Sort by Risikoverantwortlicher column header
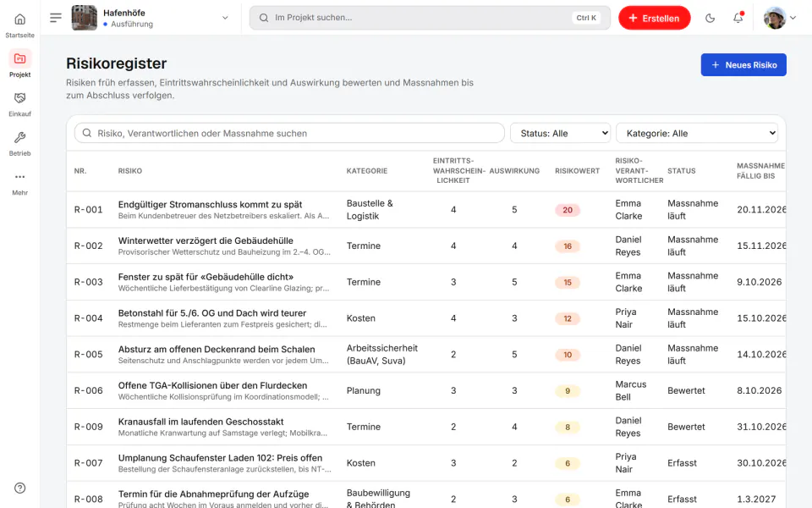Screen dimensions: 812x508 click(639, 170)
